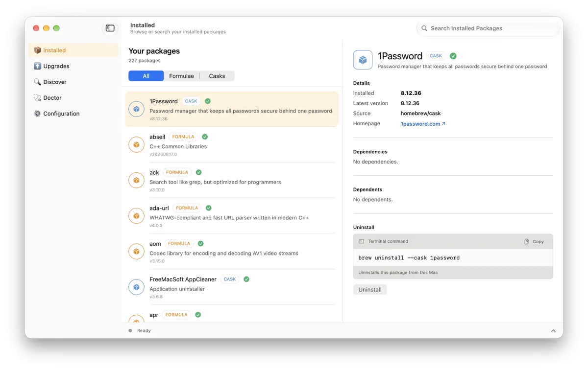Click the homebrew/cask source value

(421, 114)
